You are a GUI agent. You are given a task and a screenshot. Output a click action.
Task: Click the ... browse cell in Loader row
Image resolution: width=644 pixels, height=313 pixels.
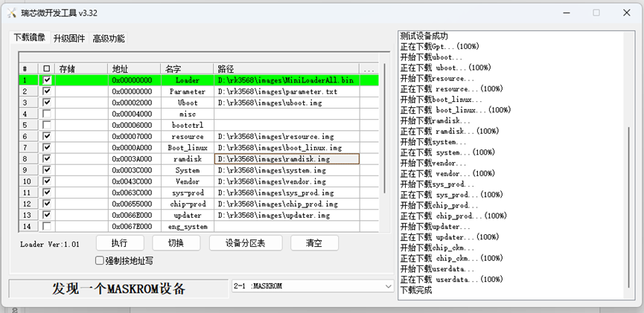369,80
